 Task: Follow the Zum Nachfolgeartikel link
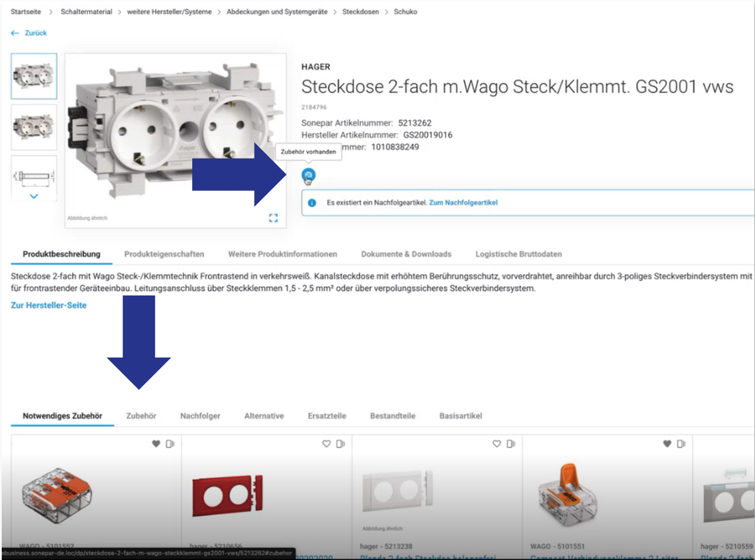(463, 203)
